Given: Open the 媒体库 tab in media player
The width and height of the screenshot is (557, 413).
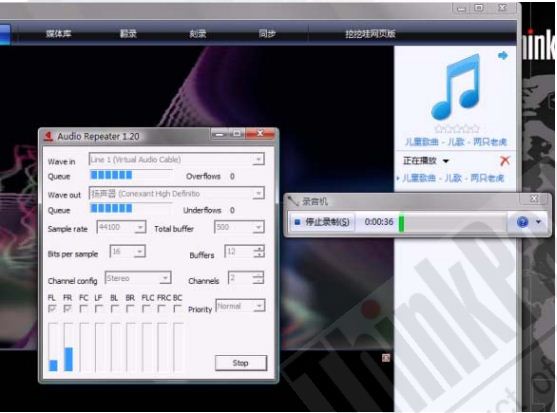Looking at the screenshot, I should 59,34.
